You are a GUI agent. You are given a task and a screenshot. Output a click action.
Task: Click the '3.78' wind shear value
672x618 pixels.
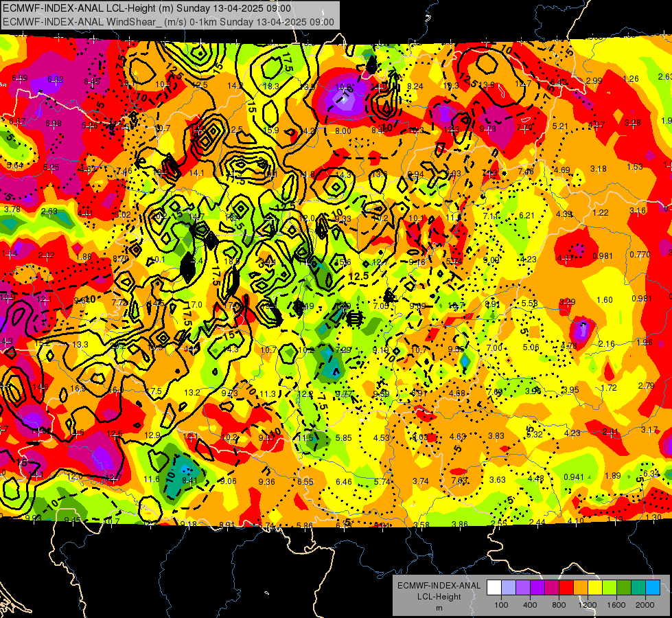(x=12, y=209)
